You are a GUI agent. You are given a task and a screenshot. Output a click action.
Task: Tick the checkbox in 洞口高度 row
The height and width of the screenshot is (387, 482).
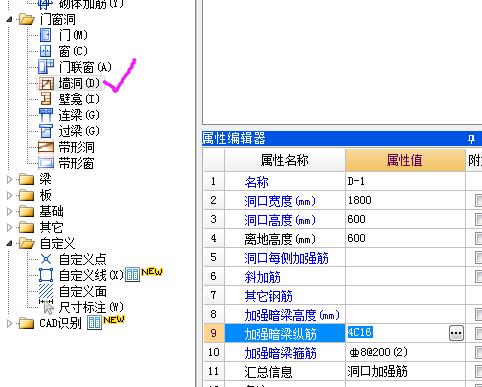coord(479,219)
